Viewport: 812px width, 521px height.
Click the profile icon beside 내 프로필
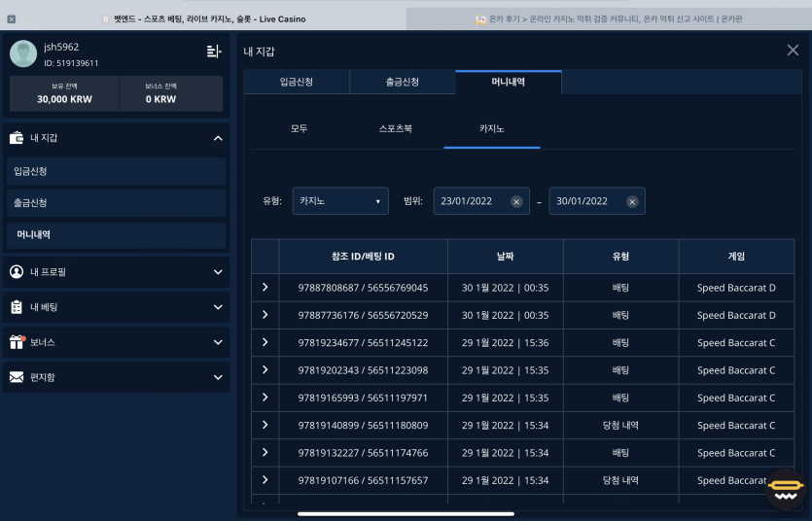click(x=17, y=271)
